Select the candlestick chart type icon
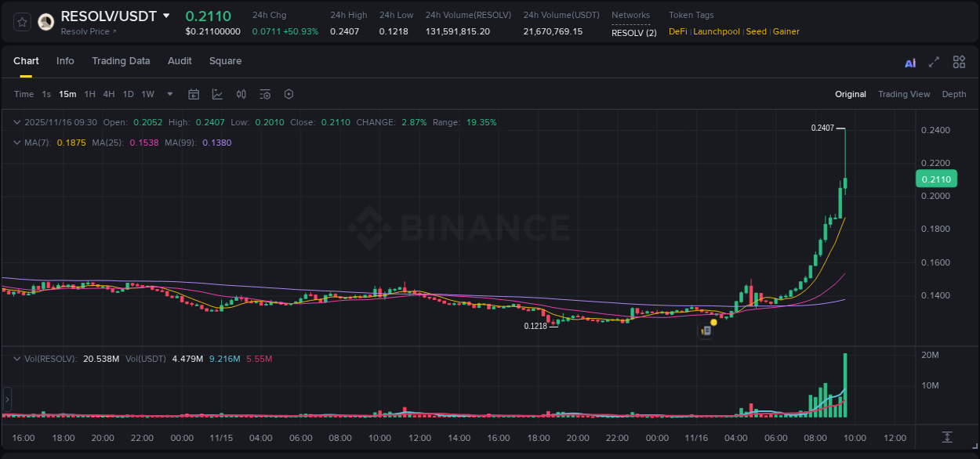 [x=241, y=94]
